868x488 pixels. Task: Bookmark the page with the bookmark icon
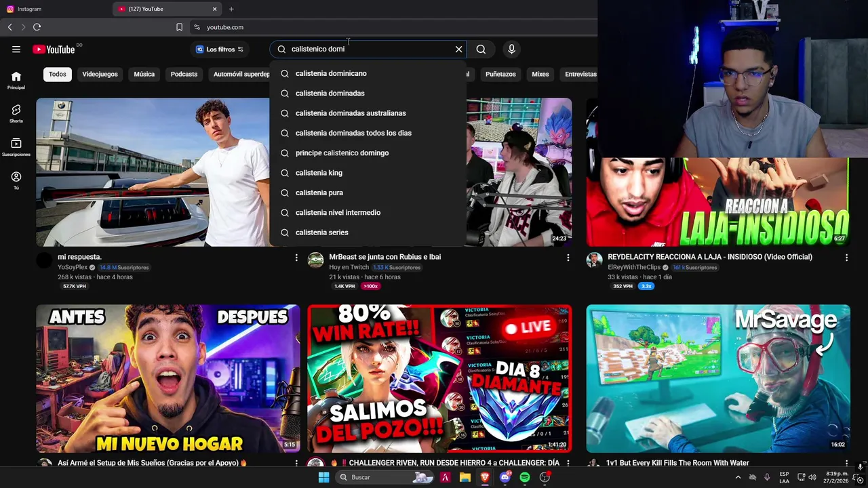[179, 27]
